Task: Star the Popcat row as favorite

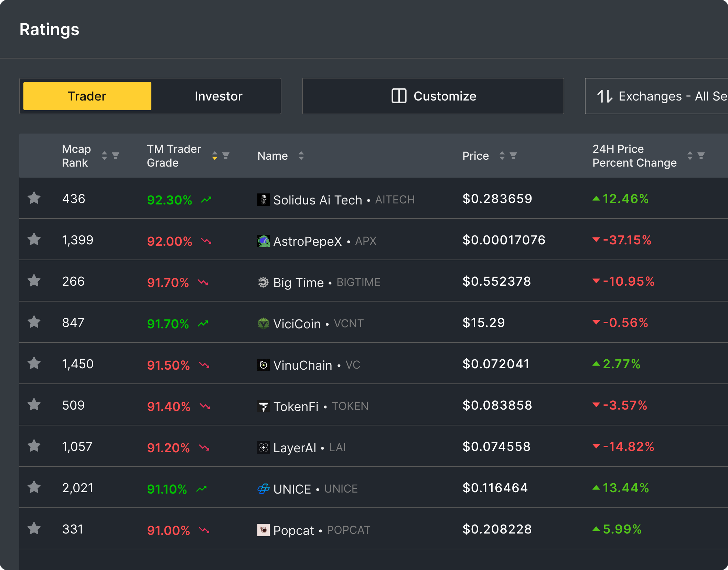Action: (34, 529)
